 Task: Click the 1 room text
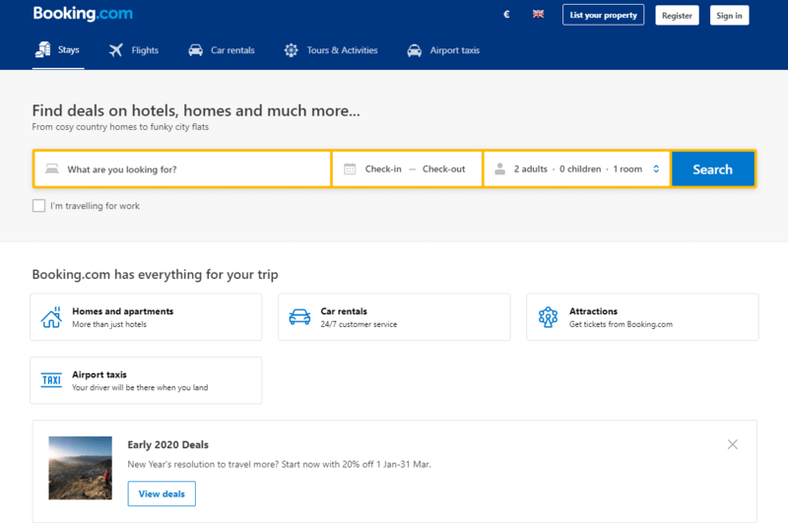point(627,168)
